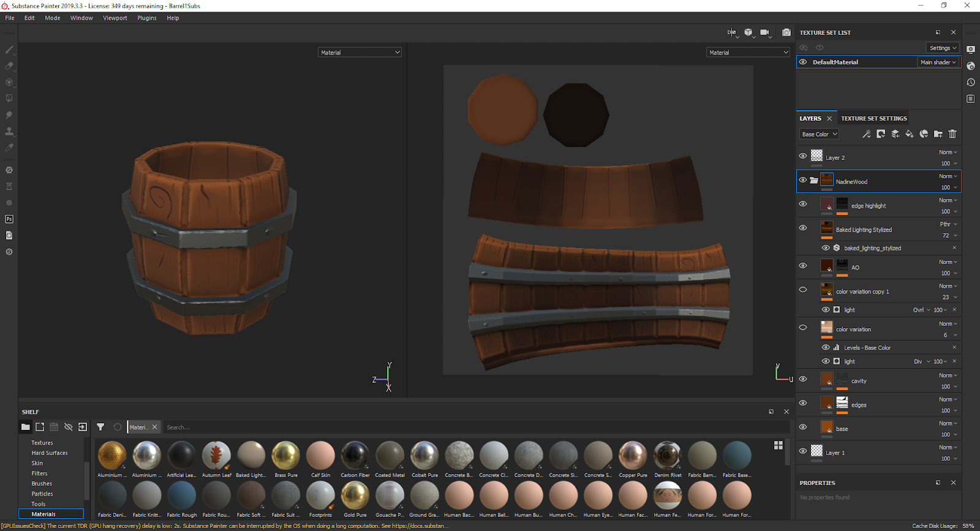This screenshot has height=531, width=980.
Task: Open the Edit menu
Action: coord(29,18)
